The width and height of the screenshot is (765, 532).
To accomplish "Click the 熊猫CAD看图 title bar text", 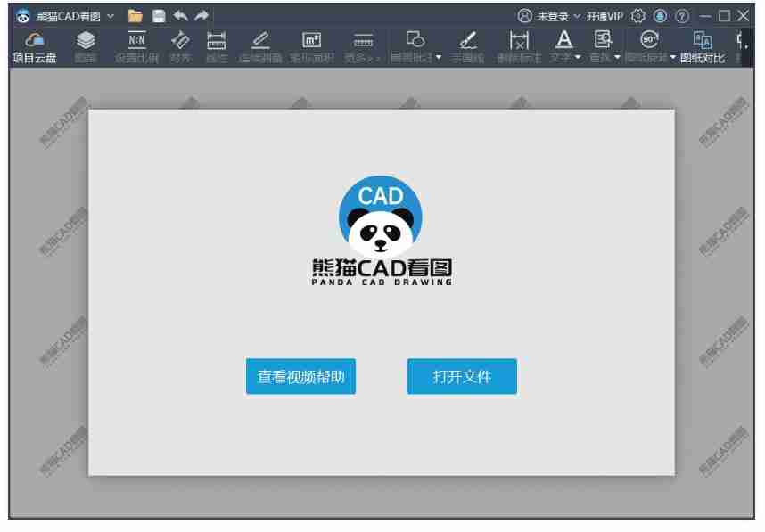I will point(69,16).
